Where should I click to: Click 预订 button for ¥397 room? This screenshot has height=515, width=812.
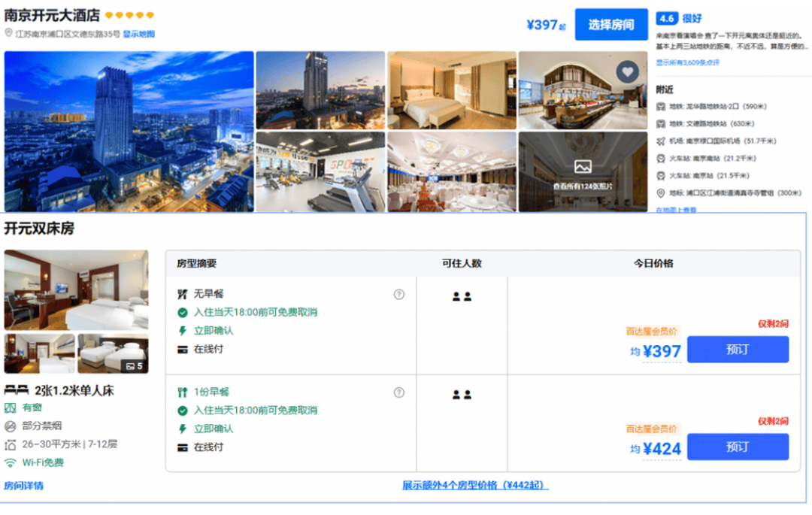tap(738, 350)
